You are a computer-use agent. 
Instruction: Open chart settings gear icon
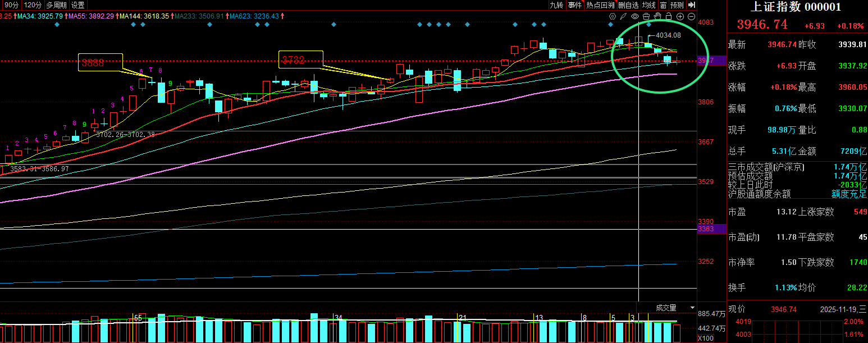pos(613,16)
